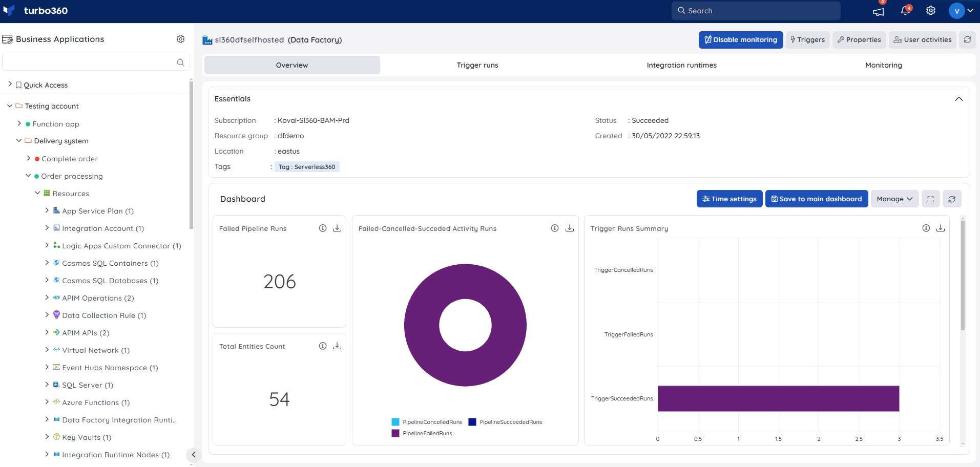This screenshot has width=980, height=467.
Task: Open the notifications bell icon
Action: point(905,11)
